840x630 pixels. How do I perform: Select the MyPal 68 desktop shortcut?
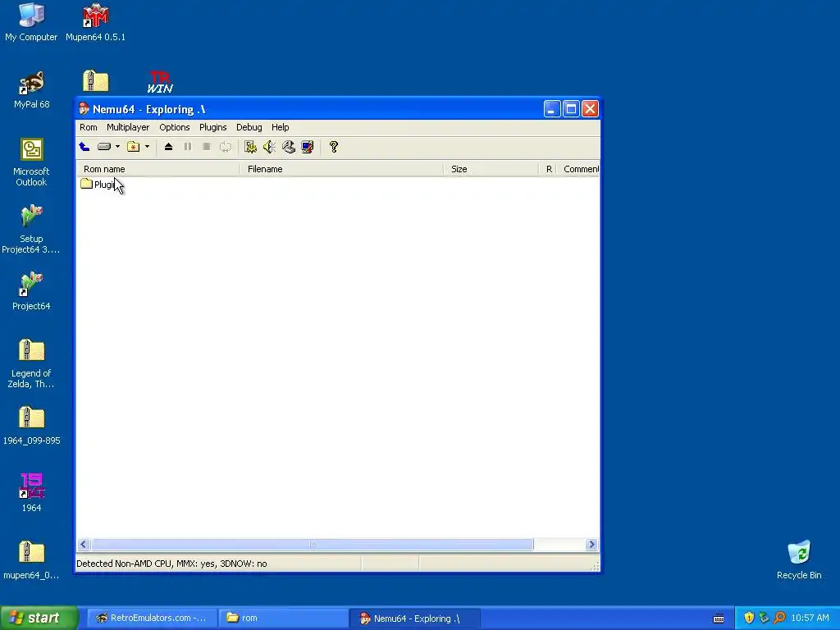tap(31, 89)
